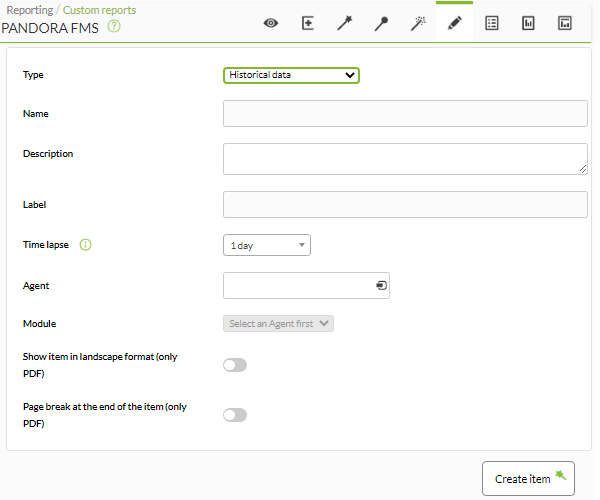Image resolution: width=600 pixels, height=500 pixels.
Task: Click the Time lapse info icon
Action: click(x=85, y=244)
